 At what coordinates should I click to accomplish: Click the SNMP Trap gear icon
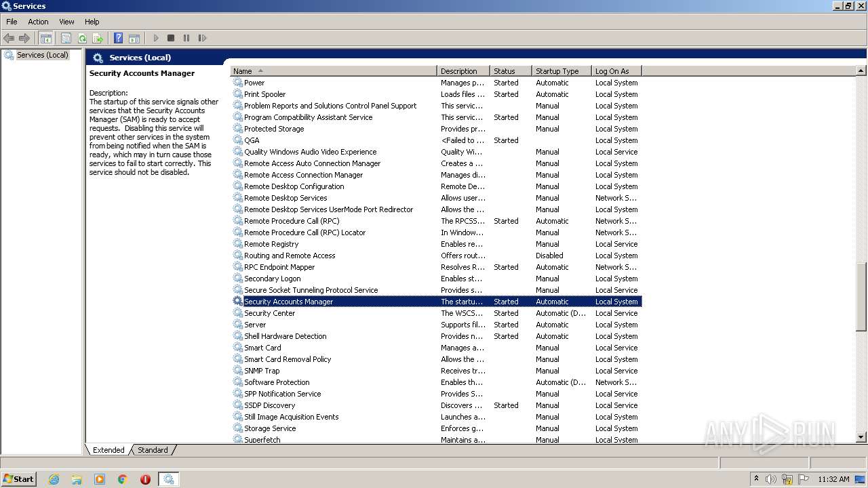238,370
